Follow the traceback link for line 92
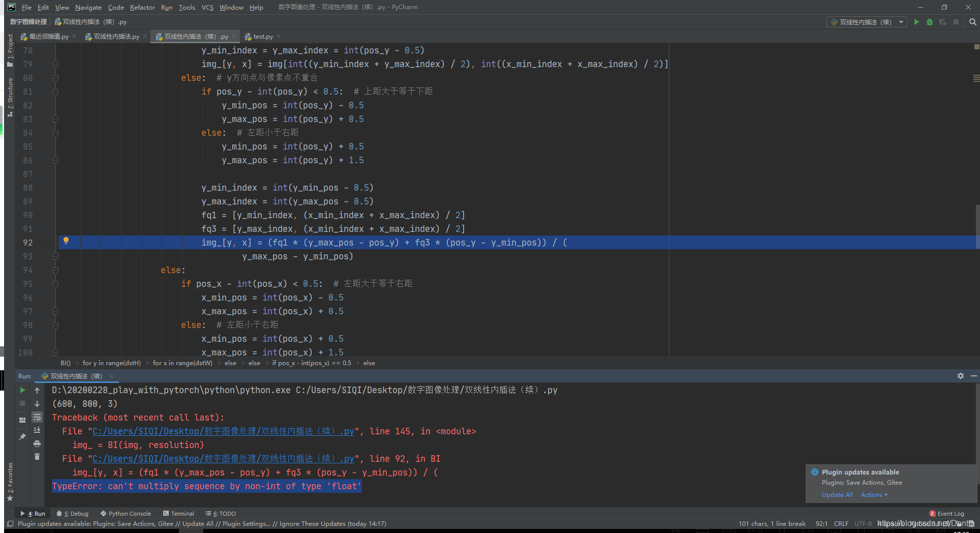980x533 pixels. pos(223,459)
